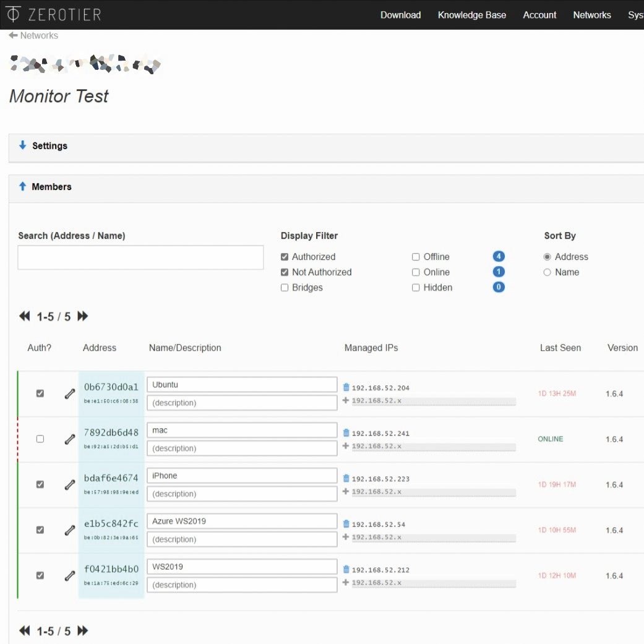The image size is (644, 644).
Task: Click the blue badge showing 0
Action: pyautogui.click(x=499, y=286)
